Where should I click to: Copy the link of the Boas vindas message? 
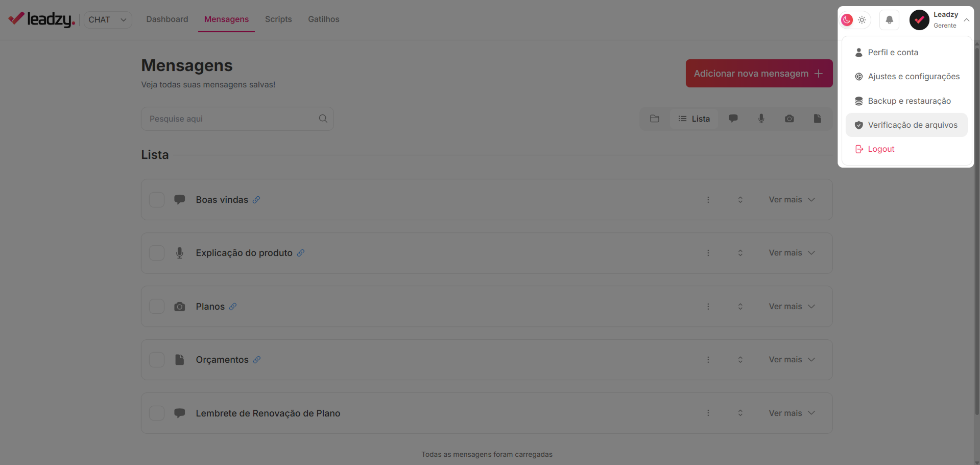[256, 200]
